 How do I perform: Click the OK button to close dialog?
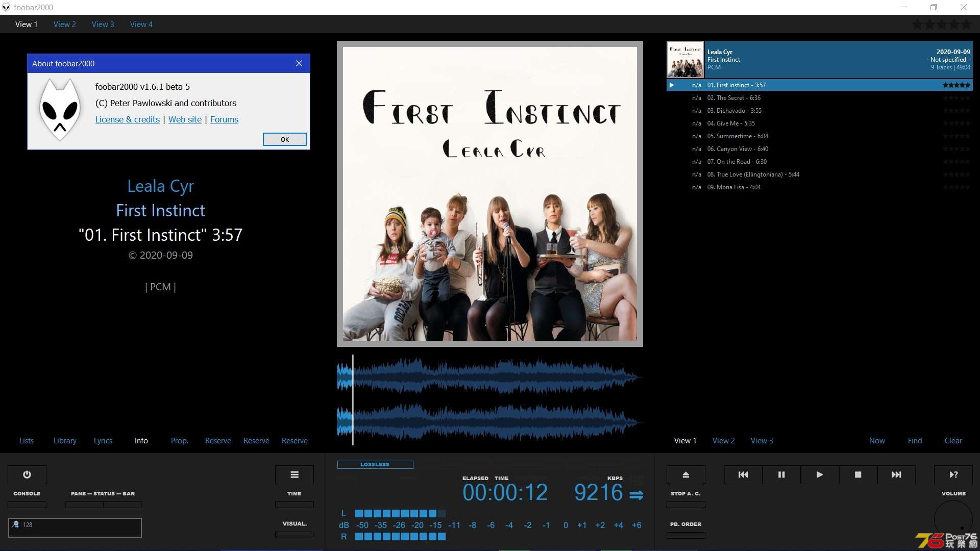(x=284, y=139)
